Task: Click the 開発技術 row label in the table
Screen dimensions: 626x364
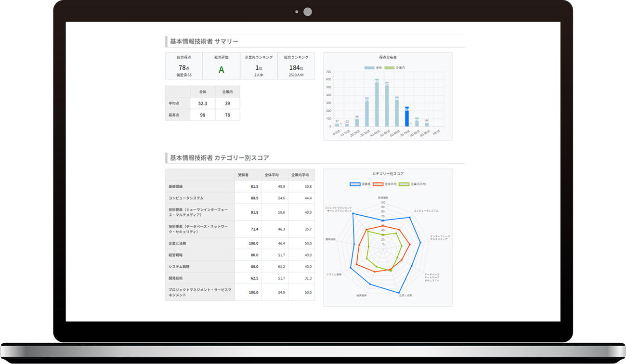Action: point(176,278)
